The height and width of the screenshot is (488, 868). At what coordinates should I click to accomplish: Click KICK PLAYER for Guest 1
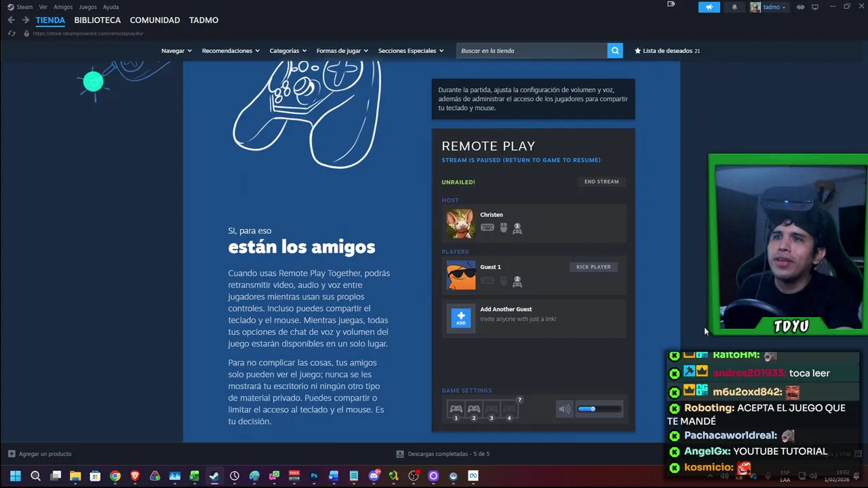click(x=593, y=267)
